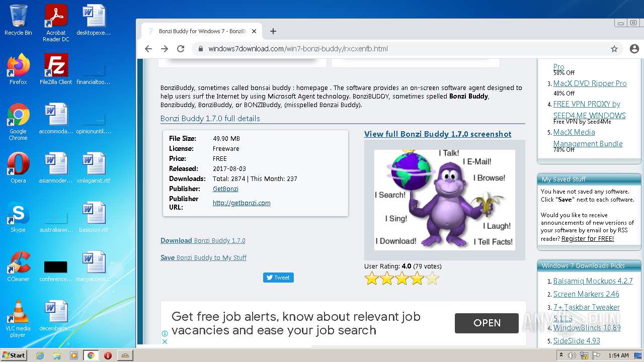This screenshot has height=362, width=644.
Task: Click the Start button
Action: pos(14,355)
